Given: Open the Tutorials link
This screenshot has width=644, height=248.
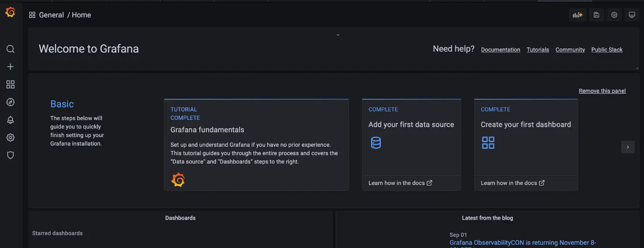Looking at the screenshot, I should (538, 50).
